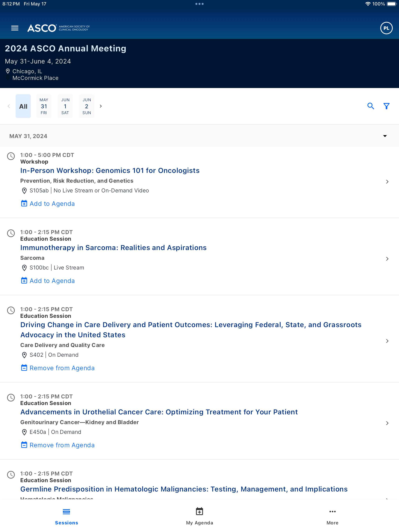Viewport: 399px width, 532px height.
Task: Add Immunotherapy in Sarcoma to agenda
Action: [48, 281]
